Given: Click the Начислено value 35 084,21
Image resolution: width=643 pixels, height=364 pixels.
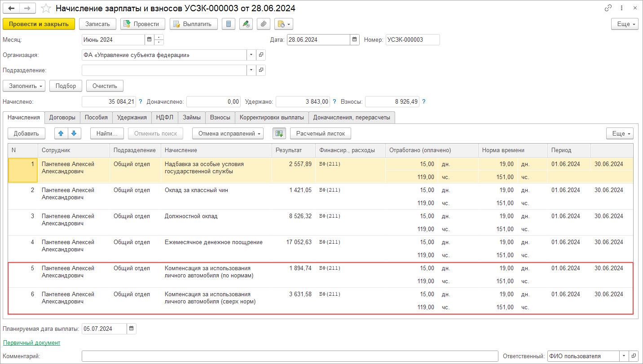Looking at the screenshot, I should 109,102.
